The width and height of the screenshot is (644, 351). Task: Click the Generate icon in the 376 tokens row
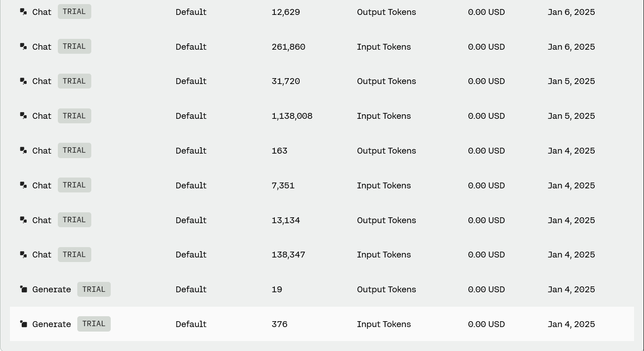coord(24,324)
